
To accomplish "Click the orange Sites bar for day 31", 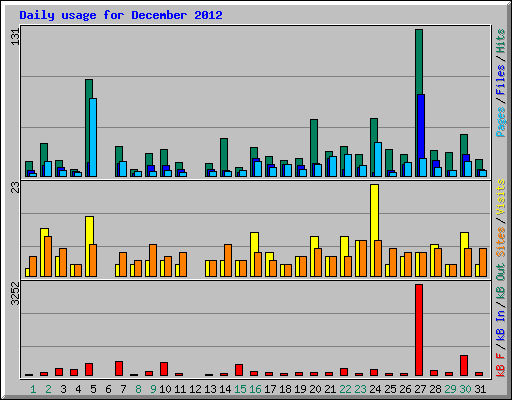I will pyautogui.click(x=483, y=262).
